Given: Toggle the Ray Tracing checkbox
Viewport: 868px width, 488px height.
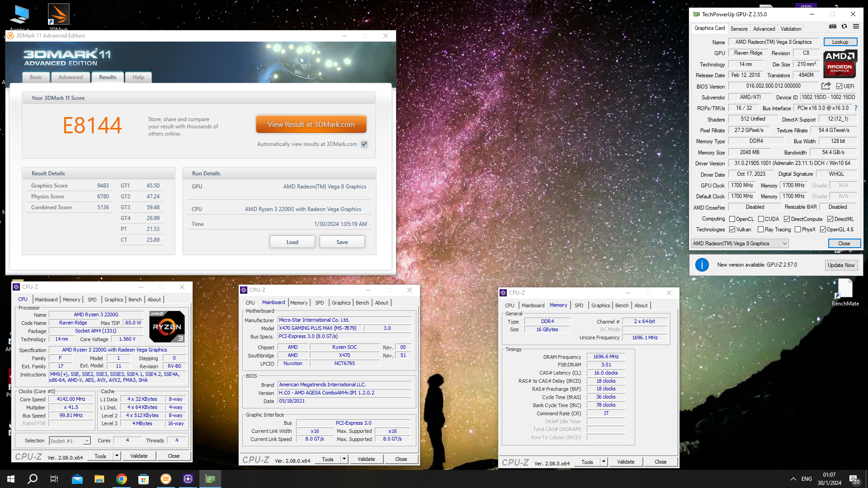Looking at the screenshot, I should pos(761,230).
